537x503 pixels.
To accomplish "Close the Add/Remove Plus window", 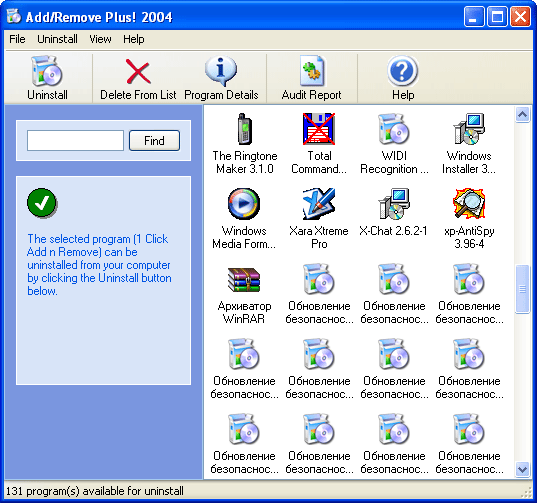I will point(520,17).
